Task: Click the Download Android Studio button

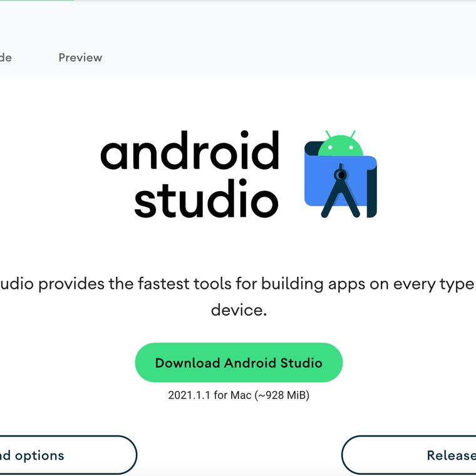Action: pyautogui.click(x=239, y=363)
